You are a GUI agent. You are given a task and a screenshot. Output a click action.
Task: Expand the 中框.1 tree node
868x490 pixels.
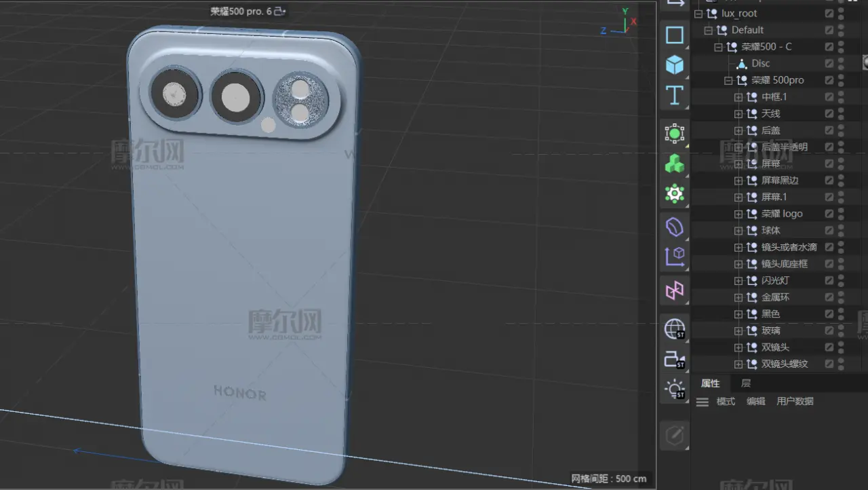point(738,97)
